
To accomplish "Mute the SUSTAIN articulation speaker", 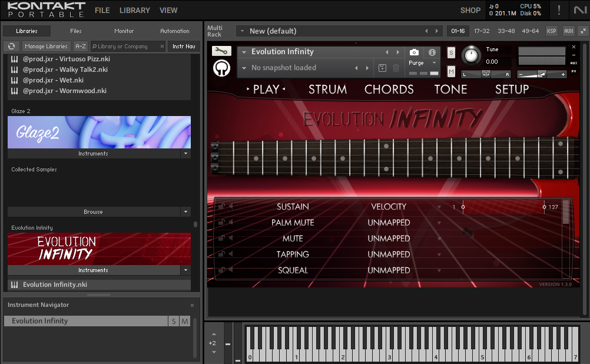I will [231, 206].
